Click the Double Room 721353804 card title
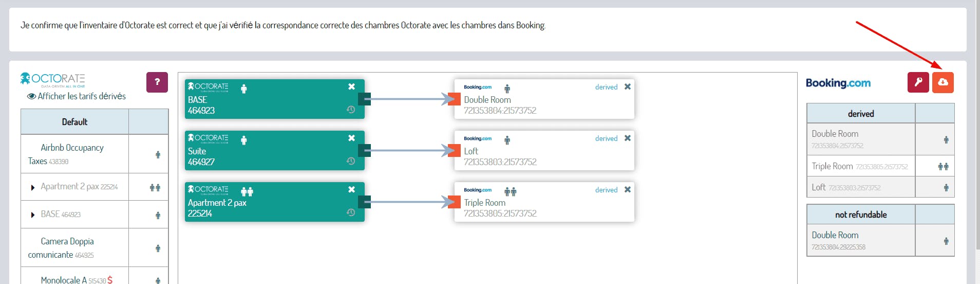 pos(487,100)
